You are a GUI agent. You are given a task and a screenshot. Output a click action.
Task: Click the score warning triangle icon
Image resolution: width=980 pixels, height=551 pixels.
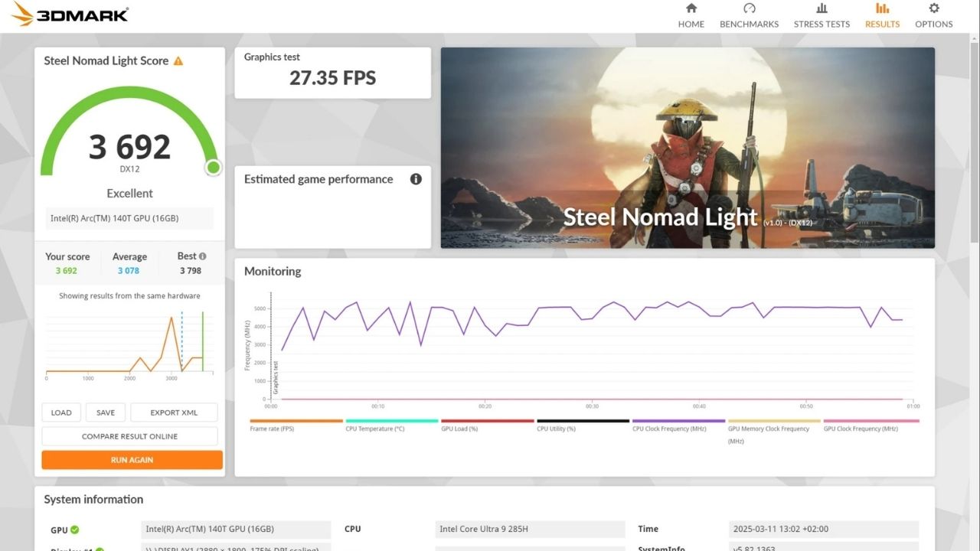(178, 61)
